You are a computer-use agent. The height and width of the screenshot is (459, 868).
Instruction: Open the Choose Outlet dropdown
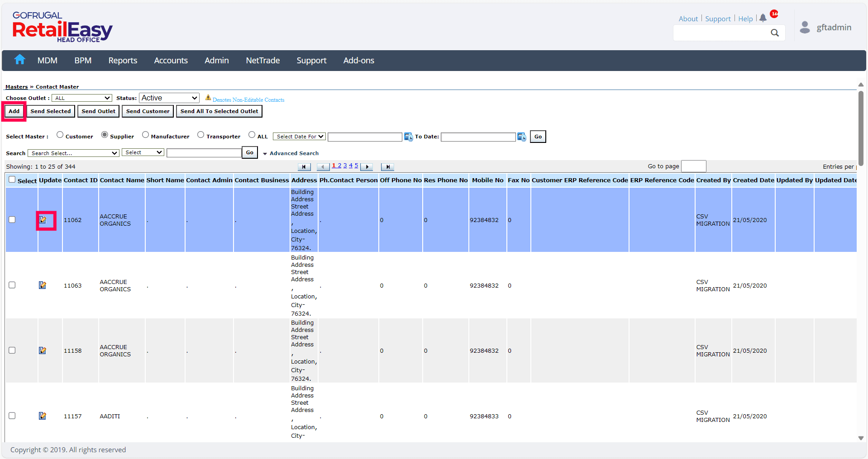[82, 98]
